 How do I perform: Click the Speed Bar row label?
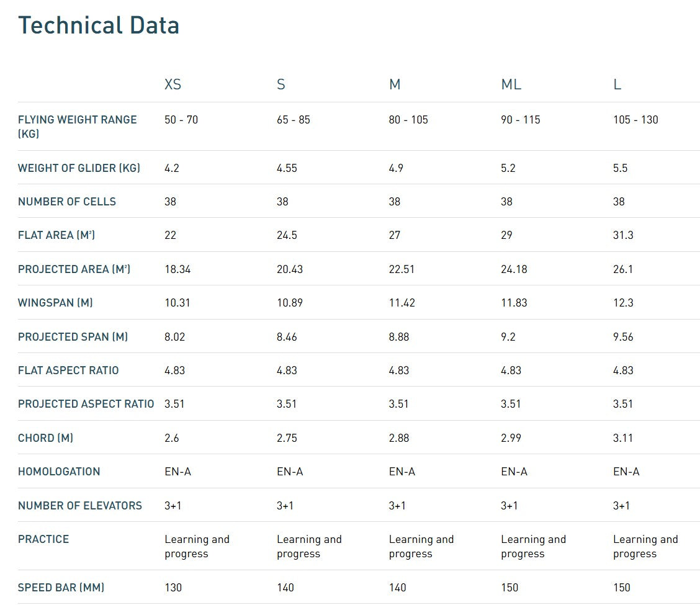[61, 588]
